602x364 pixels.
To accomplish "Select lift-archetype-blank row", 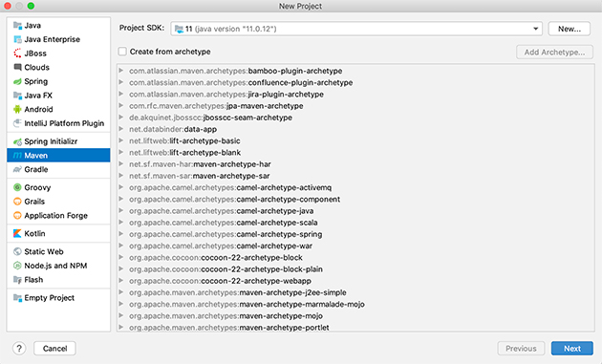I will (355, 153).
